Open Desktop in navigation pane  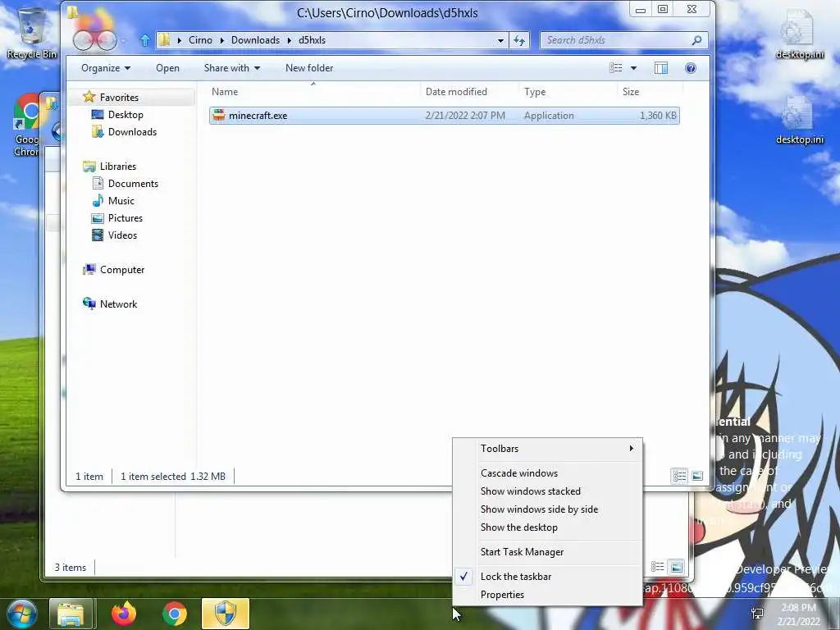pyautogui.click(x=126, y=115)
